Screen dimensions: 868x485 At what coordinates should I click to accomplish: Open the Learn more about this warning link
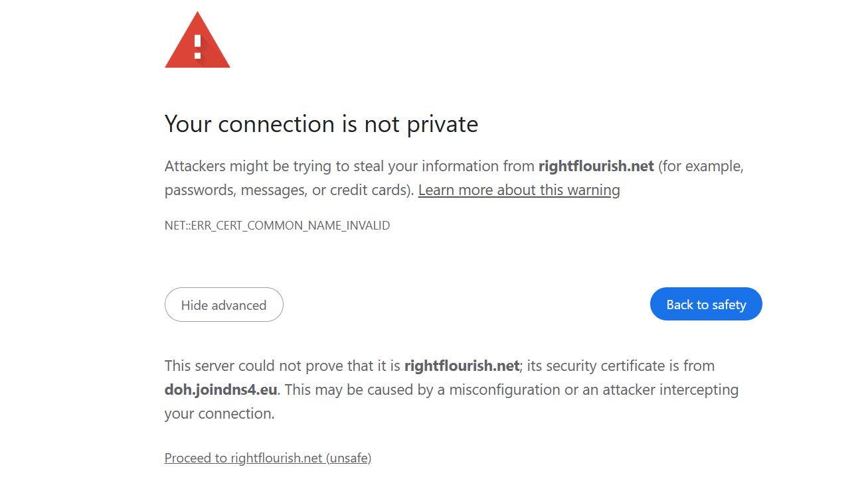[x=519, y=190]
